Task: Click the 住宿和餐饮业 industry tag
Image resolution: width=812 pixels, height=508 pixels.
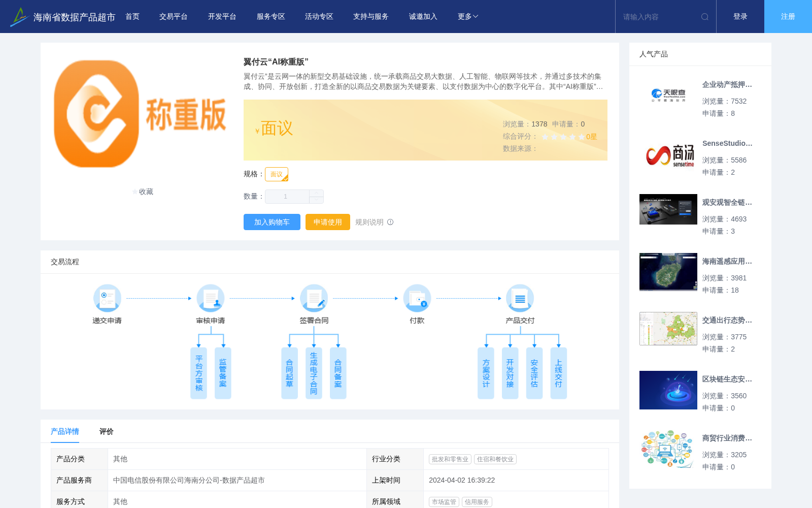Action: (495, 459)
